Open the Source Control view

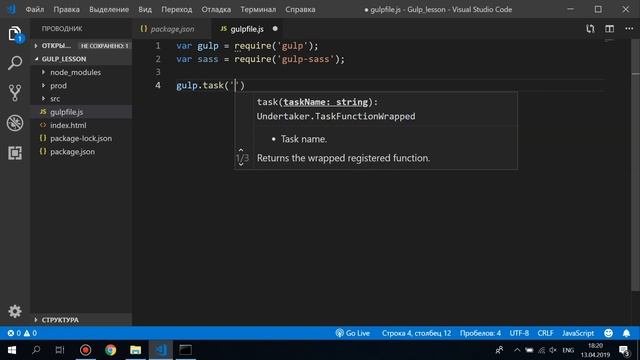(x=15, y=93)
